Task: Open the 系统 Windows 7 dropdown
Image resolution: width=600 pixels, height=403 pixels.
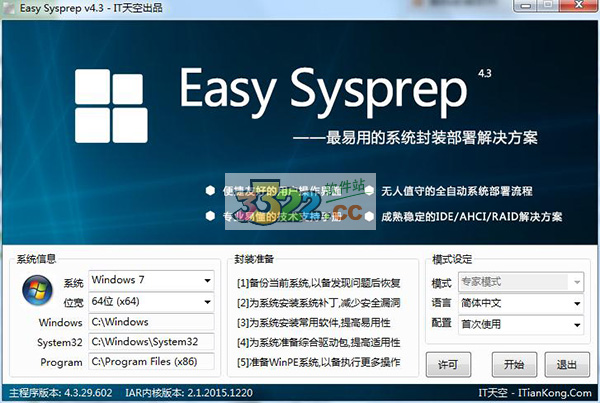Action: point(151,280)
